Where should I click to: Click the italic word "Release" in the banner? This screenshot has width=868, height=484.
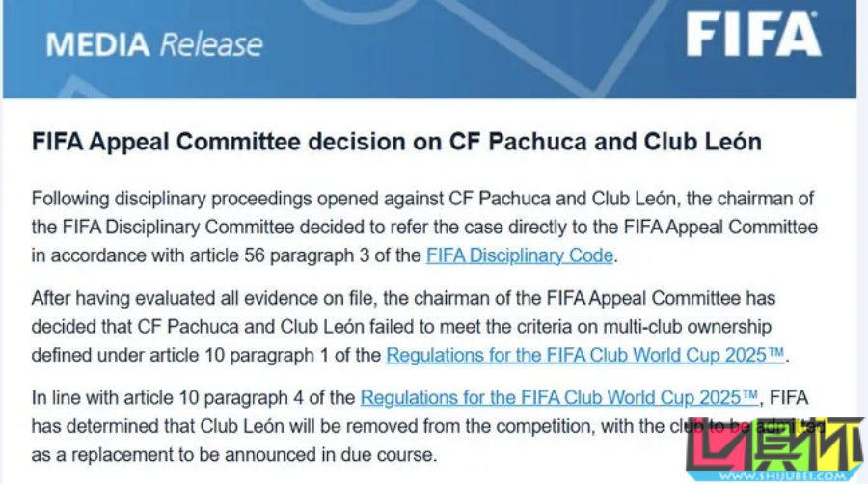click(x=210, y=44)
